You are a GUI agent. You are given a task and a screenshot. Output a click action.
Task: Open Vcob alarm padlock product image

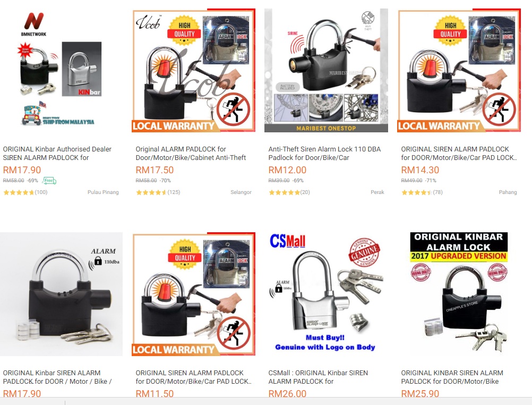tap(193, 70)
